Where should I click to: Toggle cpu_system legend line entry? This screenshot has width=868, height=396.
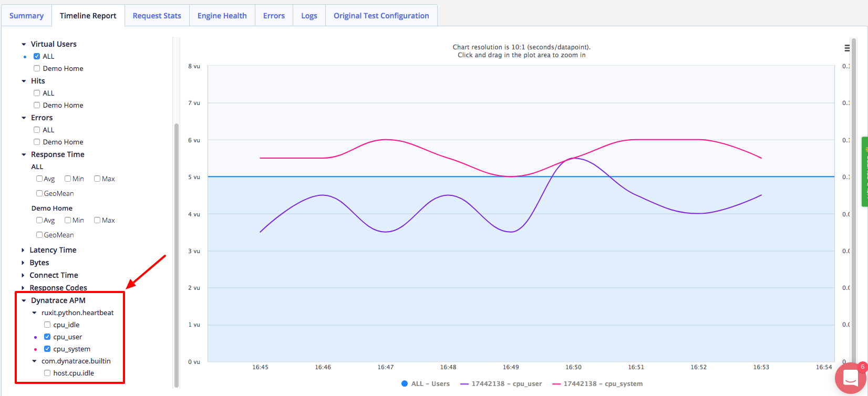(597, 384)
